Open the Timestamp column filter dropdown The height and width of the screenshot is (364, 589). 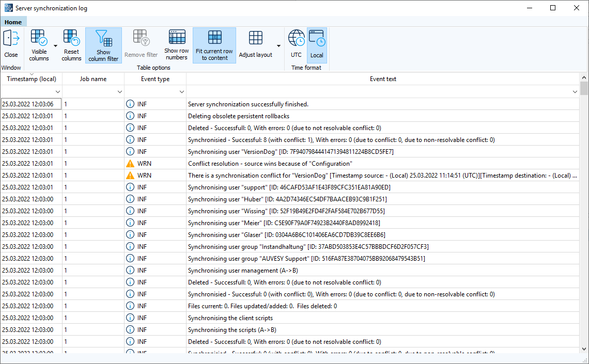click(57, 91)
